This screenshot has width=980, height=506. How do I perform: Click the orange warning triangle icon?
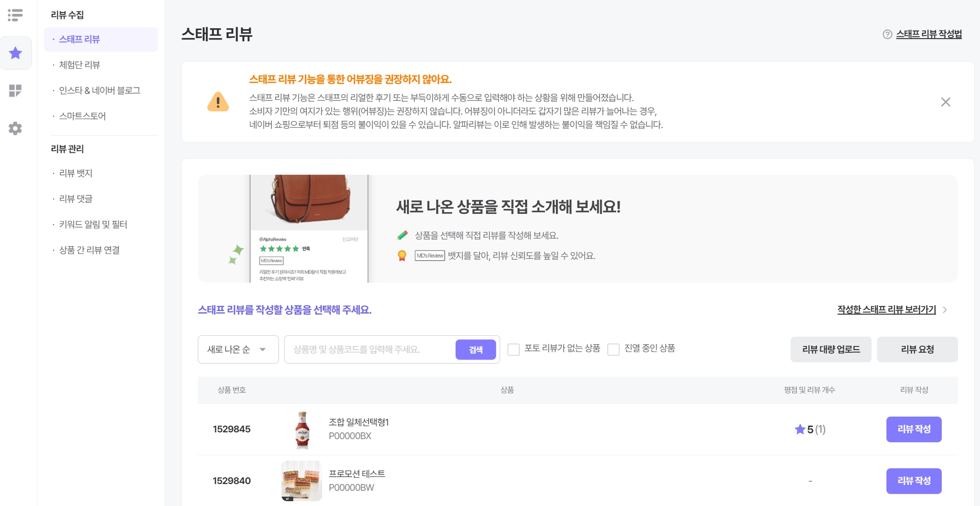coord(218,102)
